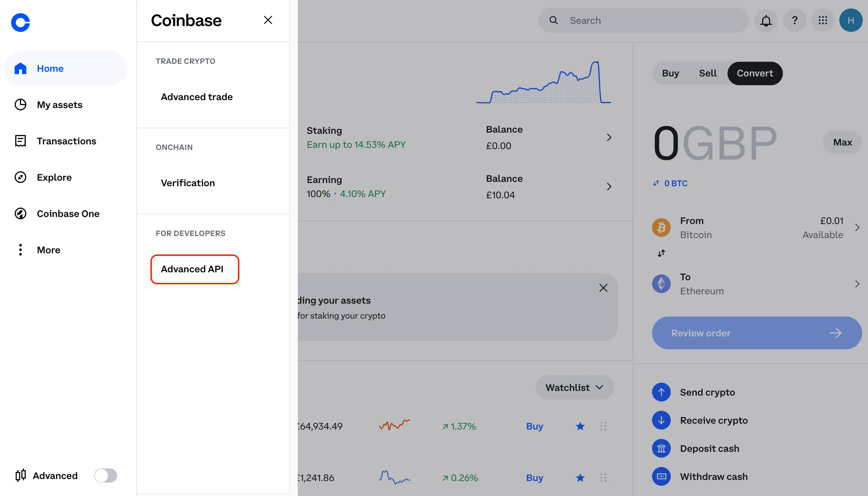The width and height of the screenshot is (868, 496).
Task: Click the Home house icon
Action: pos(20,69)
